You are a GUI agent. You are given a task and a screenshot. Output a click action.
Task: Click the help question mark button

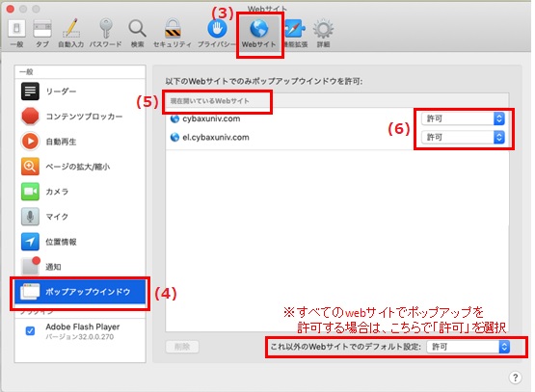(515, 378)
